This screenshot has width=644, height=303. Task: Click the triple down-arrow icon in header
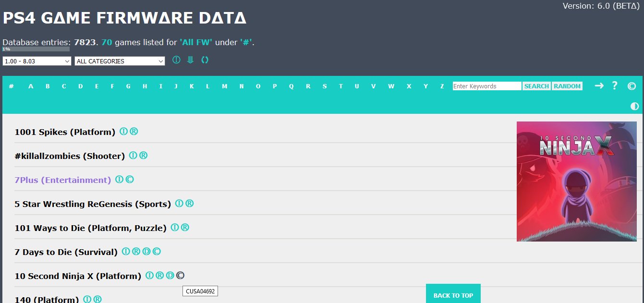(x=190, y=60)
